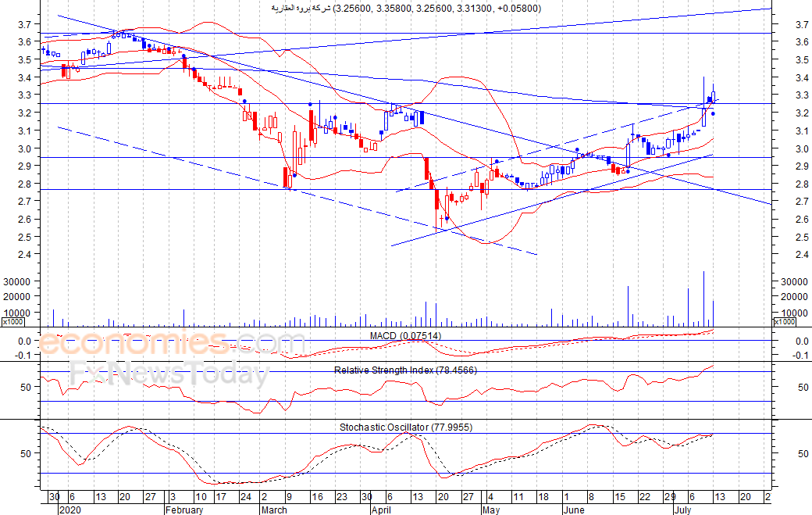Click the 16 date tick in March

[x=316, y=497]
